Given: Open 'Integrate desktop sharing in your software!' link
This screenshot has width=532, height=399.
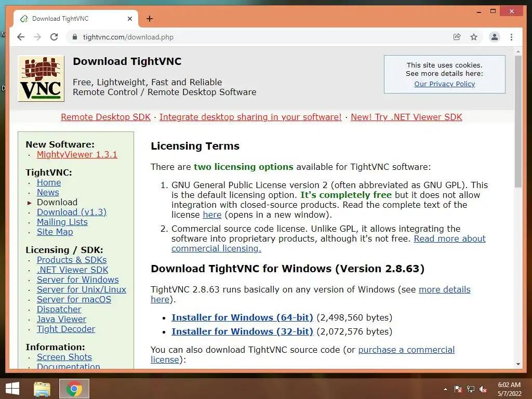Looking at the screenshot, I should pyautogui.click(x=250, y=117).
